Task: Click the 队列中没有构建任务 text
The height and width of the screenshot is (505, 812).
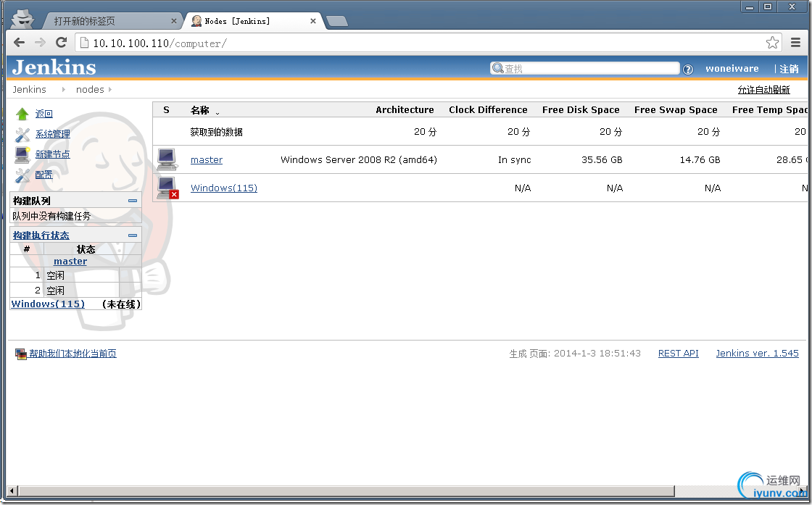Action: coord(51,217)
